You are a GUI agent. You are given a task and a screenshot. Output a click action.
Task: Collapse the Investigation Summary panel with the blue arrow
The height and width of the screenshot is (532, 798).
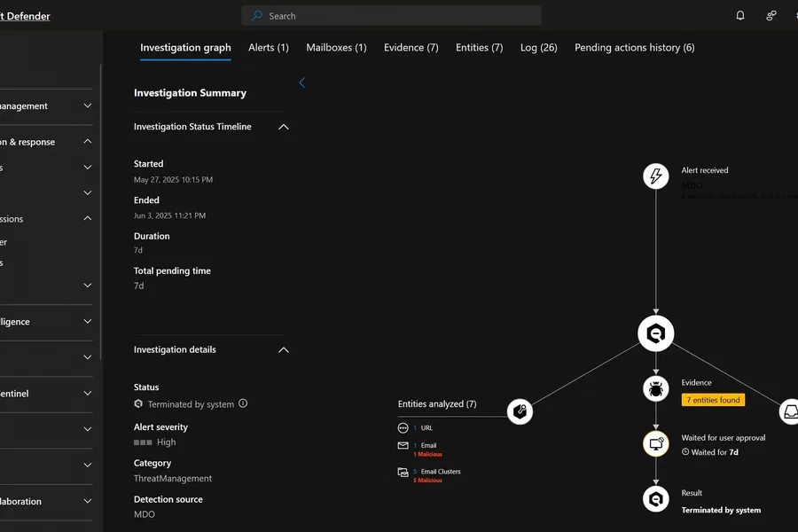pyautogui.click(x=301, y=82)
